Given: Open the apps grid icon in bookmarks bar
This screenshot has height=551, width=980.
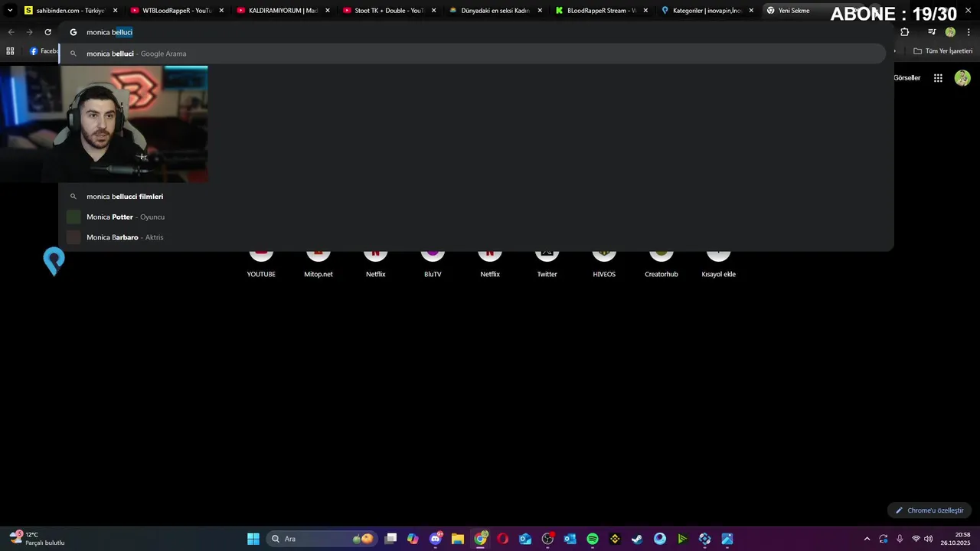Looking at the screenshot, I should coord(10,51).
